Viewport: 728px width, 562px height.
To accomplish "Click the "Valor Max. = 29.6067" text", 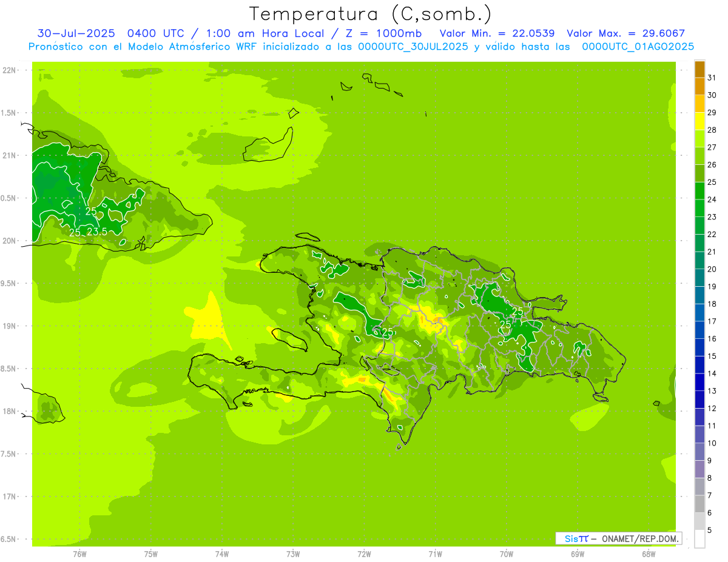I will (x=625, y=33).
